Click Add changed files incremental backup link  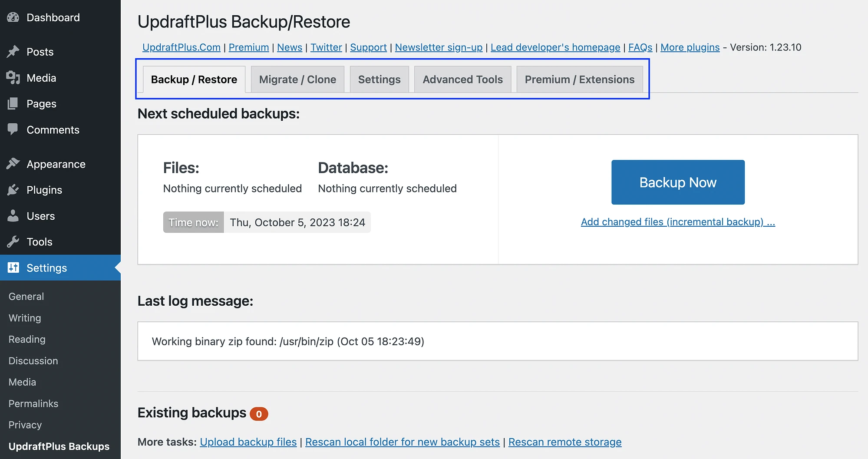[677, 222]
